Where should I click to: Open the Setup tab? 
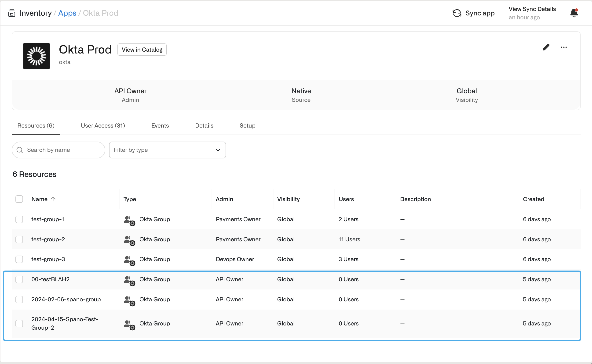click(247, 126)
